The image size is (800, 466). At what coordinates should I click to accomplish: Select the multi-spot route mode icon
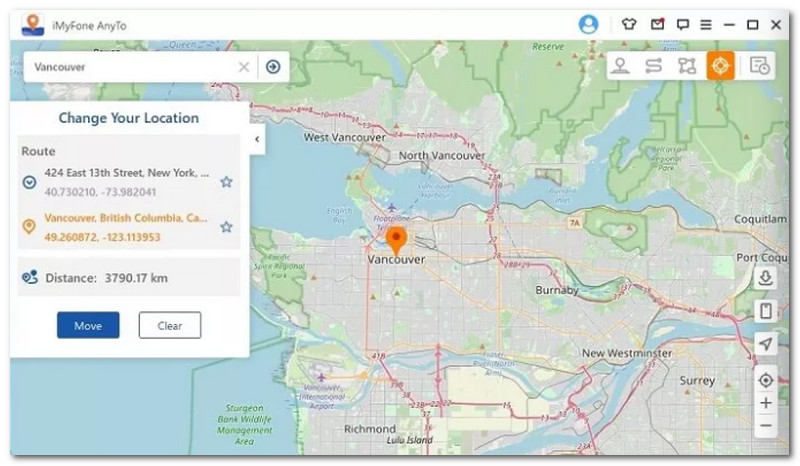click(x=687, y=66)
